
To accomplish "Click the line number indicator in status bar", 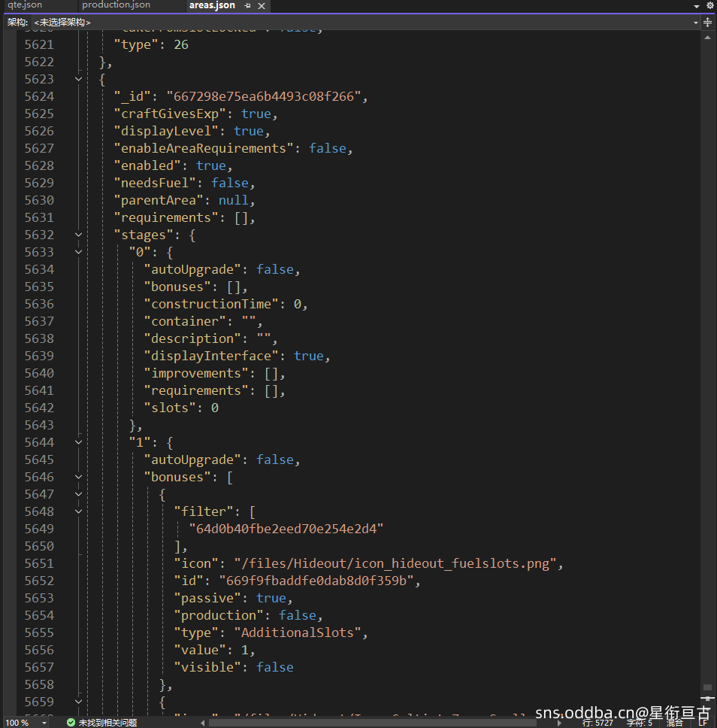I will tap(597, 723).
